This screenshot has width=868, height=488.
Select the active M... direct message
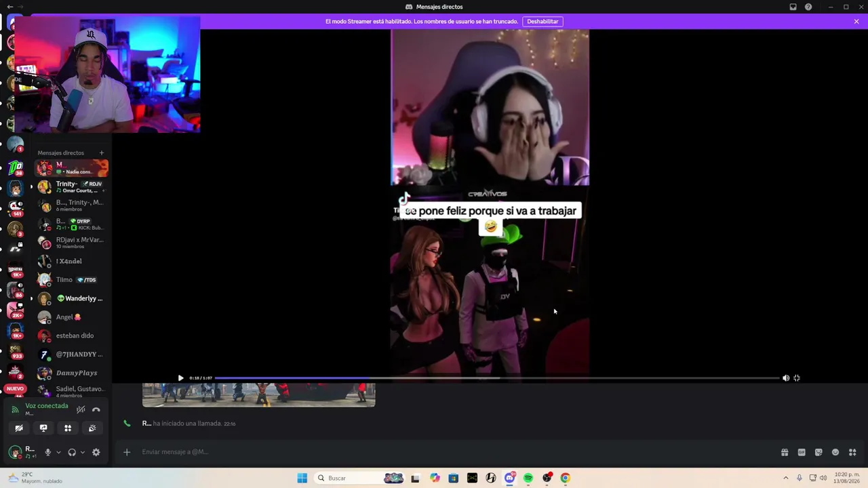coord(72,168)
